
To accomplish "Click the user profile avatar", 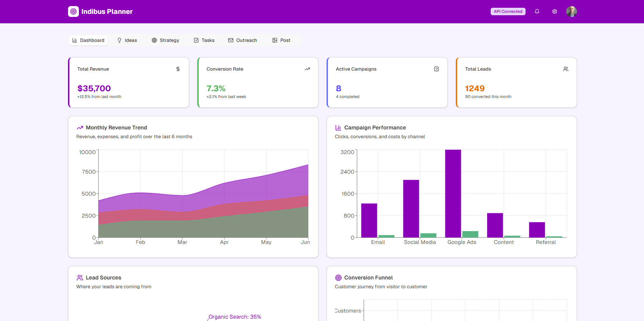I will coord(571,11).
